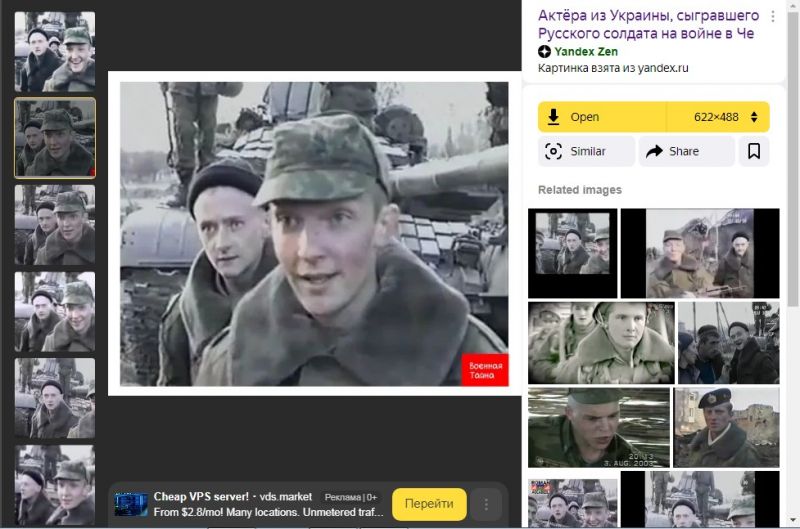Visit the Yandex Zen source link
Screen dimensions: 800x529
coord(586,52)
